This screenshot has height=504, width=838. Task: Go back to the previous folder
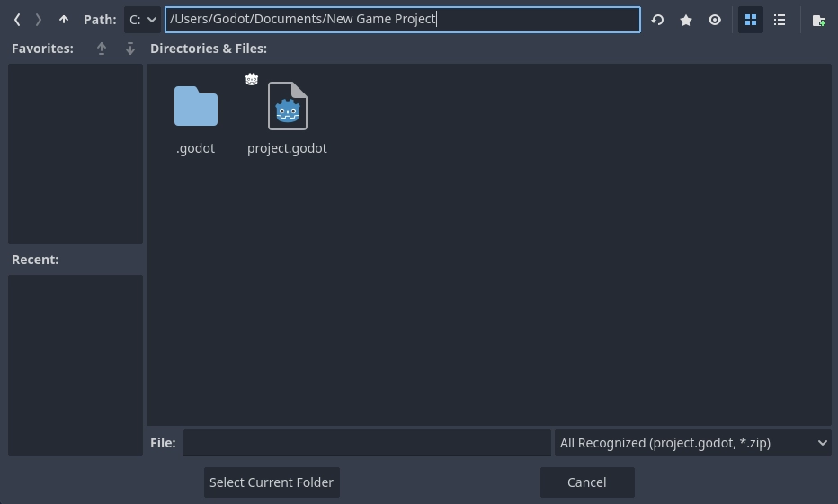pos(17,20)
